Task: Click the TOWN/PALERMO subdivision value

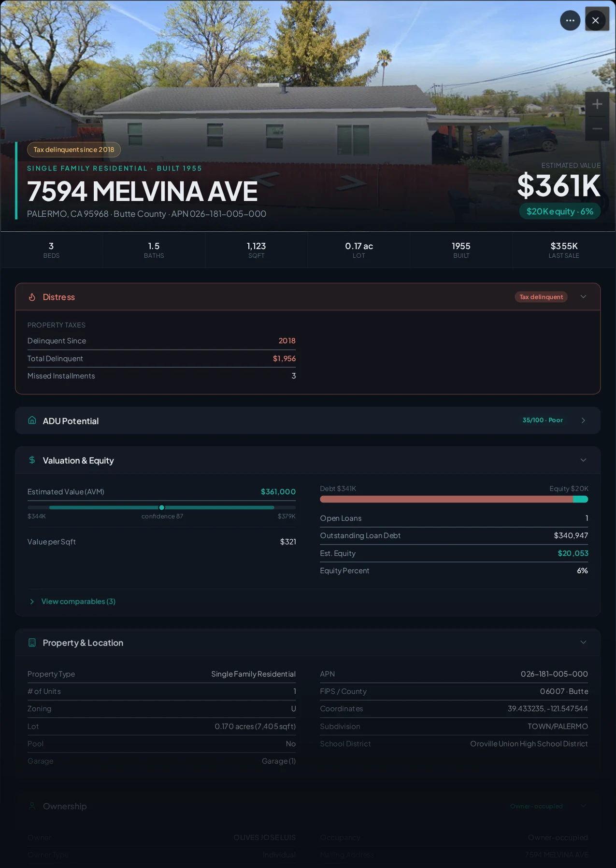Action: click(x=558, y=727)
